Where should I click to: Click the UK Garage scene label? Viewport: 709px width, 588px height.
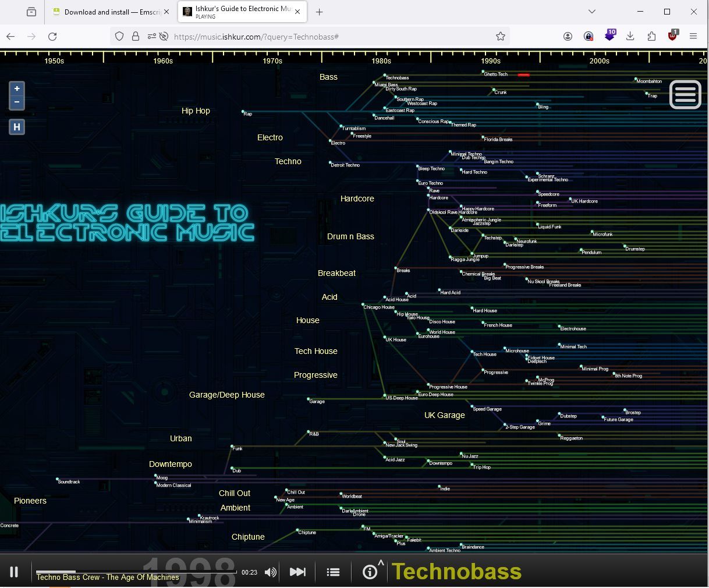[445, 415]
